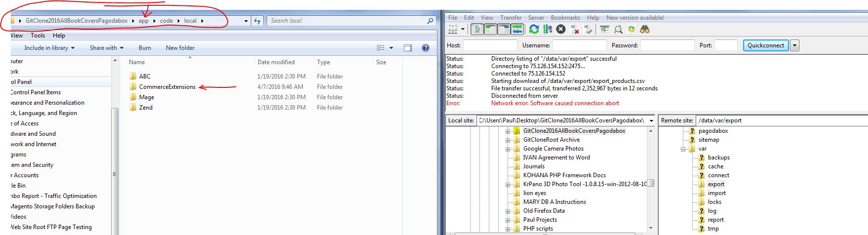Open FileZilla Bookmarks menu
This screenshot has height=235, width=868.
pyautogui.click(x=565, y=18)
